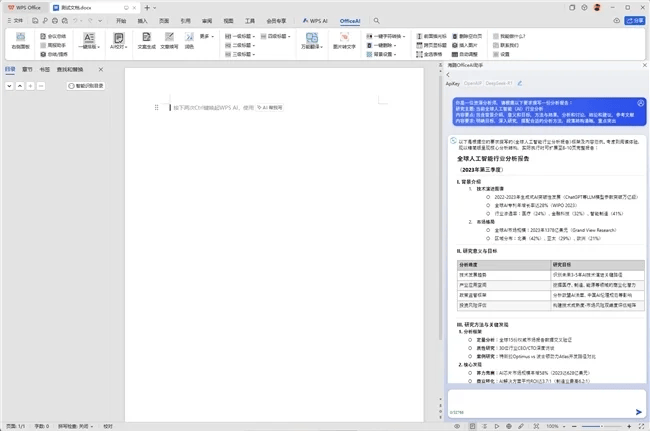Click the 图片转文字 image-to-text icon
The image size is (650, 431).
coord(344,41)
